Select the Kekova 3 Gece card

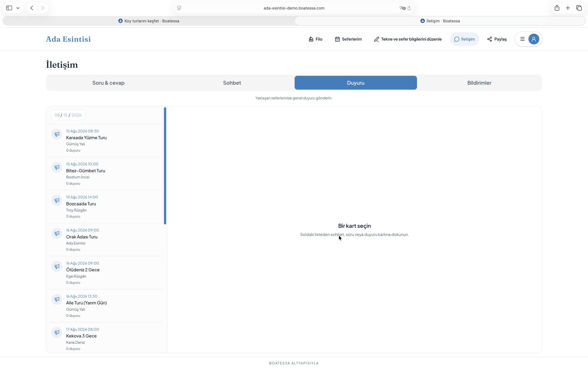[x=104, y=338]
